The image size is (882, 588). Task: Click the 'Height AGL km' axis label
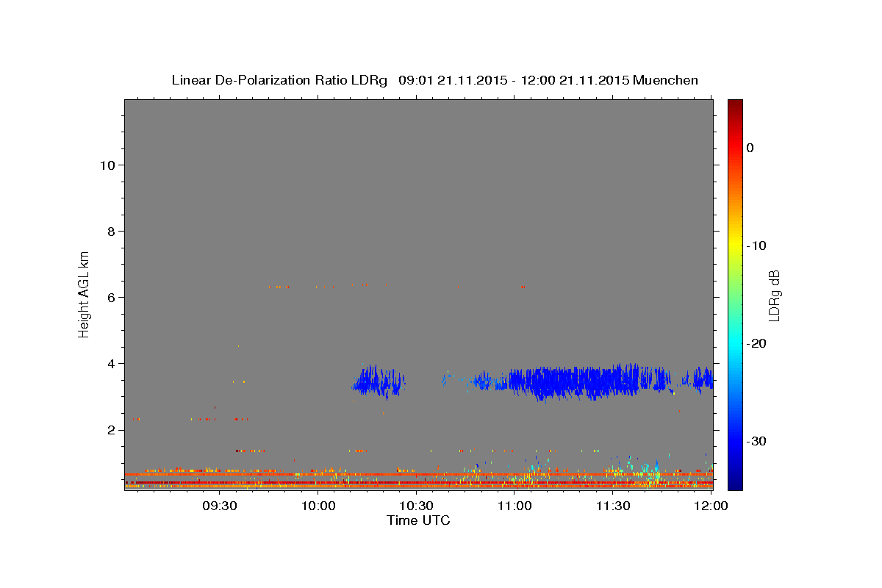[85, 294]
